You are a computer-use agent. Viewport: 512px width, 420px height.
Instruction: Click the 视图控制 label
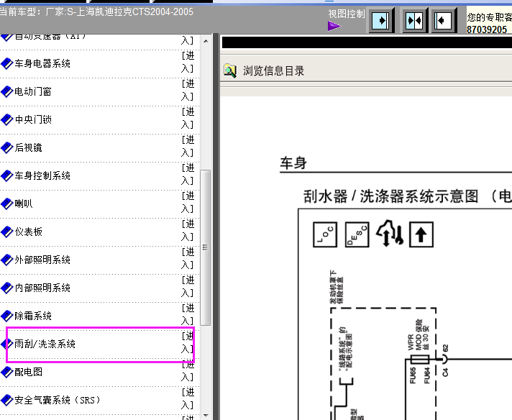(347, 14)
